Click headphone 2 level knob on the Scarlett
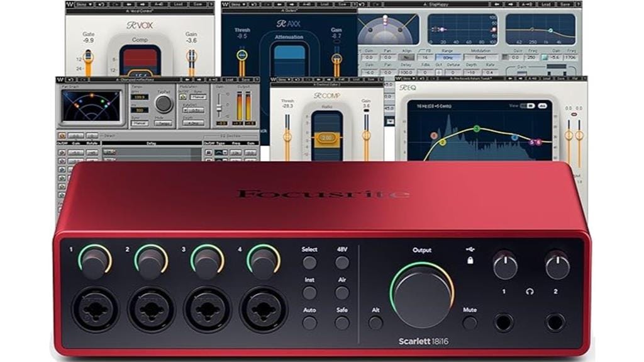Viewport: 644px width, 362px height. (x=557, y=265)
